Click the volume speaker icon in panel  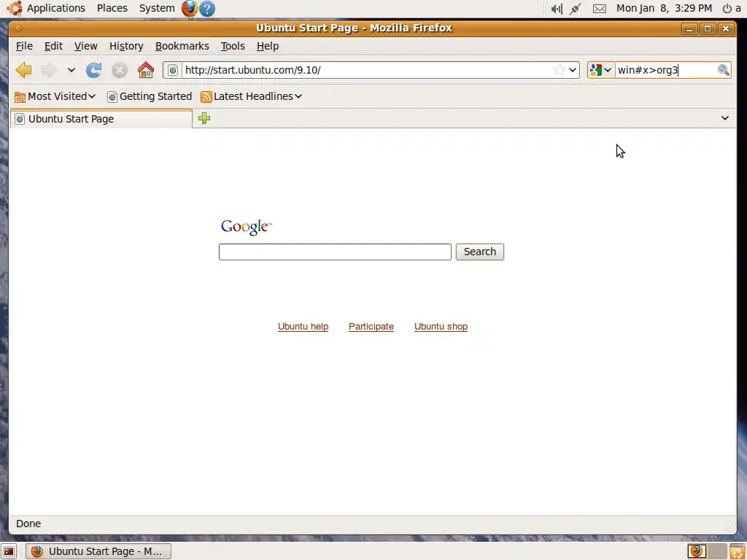[x=557, y=9]
